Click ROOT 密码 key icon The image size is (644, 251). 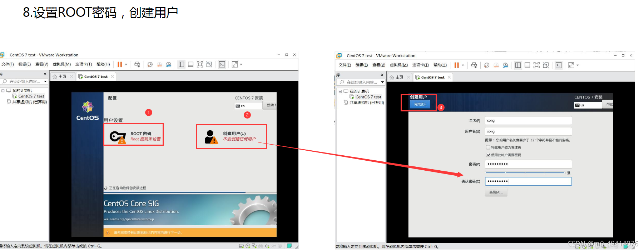coord(118,137)
